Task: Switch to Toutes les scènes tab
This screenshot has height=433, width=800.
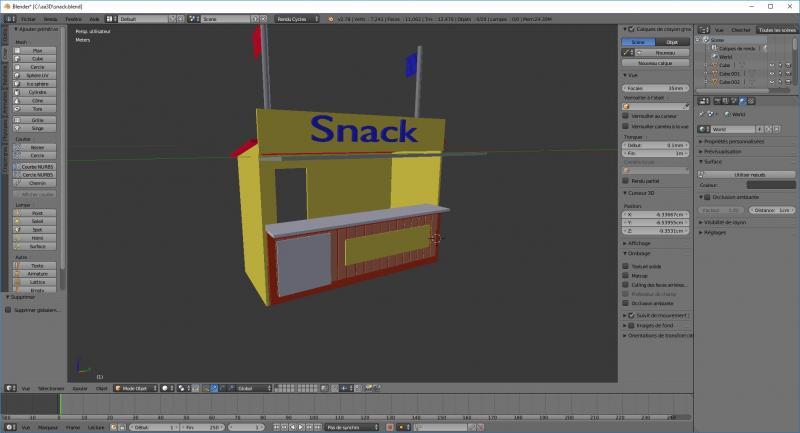Action: coord(777,30)
